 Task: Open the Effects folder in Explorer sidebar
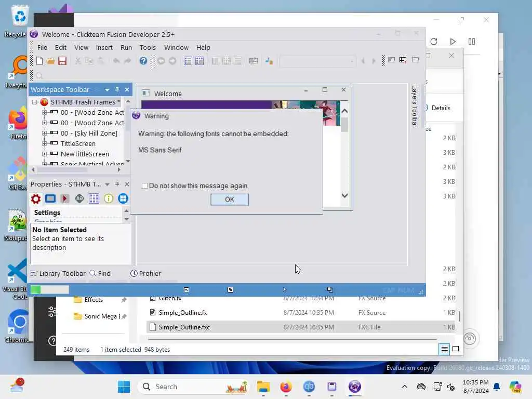94,300
